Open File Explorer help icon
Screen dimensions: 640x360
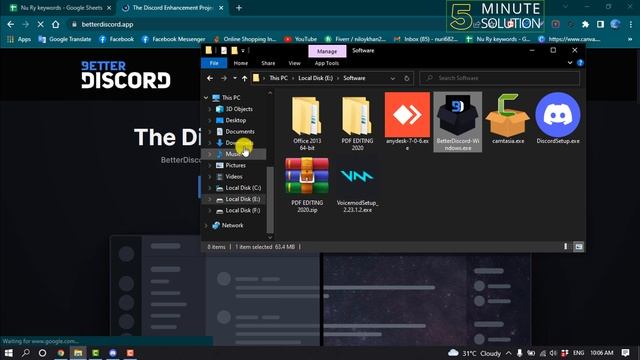tap(580, 63)
